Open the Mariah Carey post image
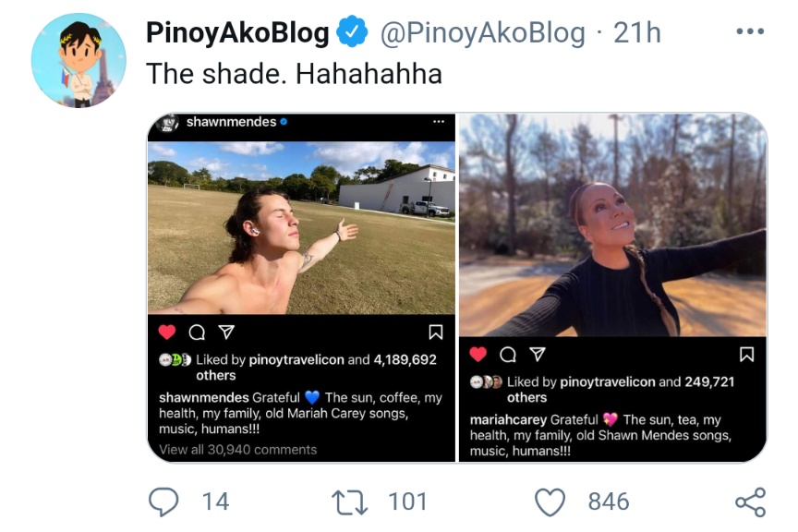 (x=612, y=226)
